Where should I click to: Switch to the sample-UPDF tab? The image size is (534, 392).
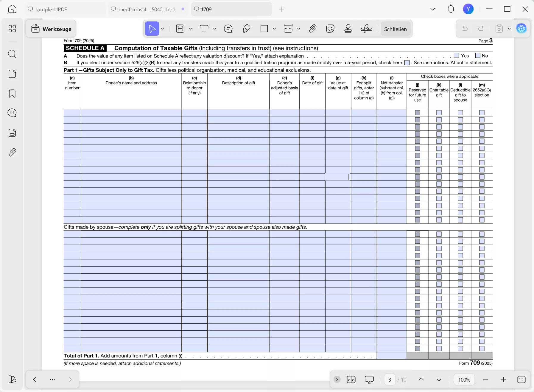[x=65, y=9]
